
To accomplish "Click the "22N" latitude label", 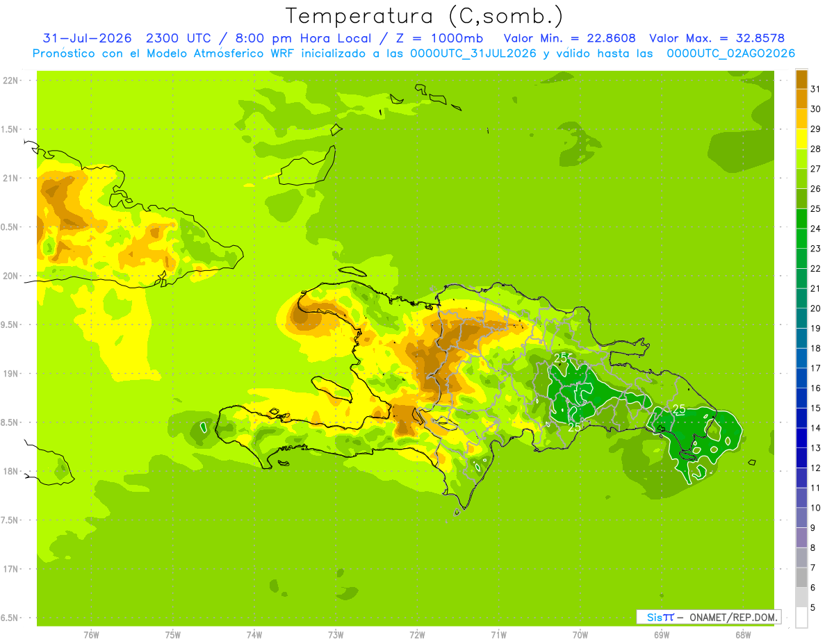I will pyautogui.click(x=10, y=81).
